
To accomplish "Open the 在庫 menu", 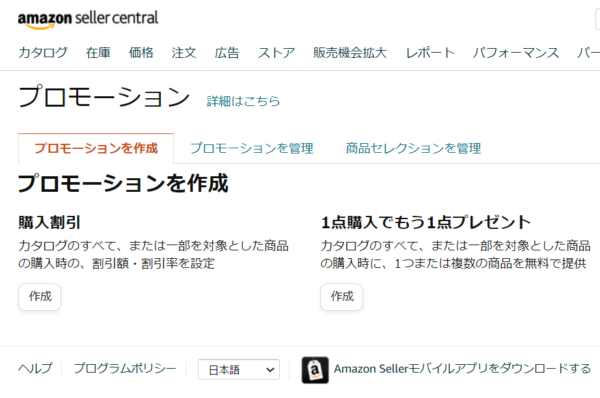I will tap(98, 52).
